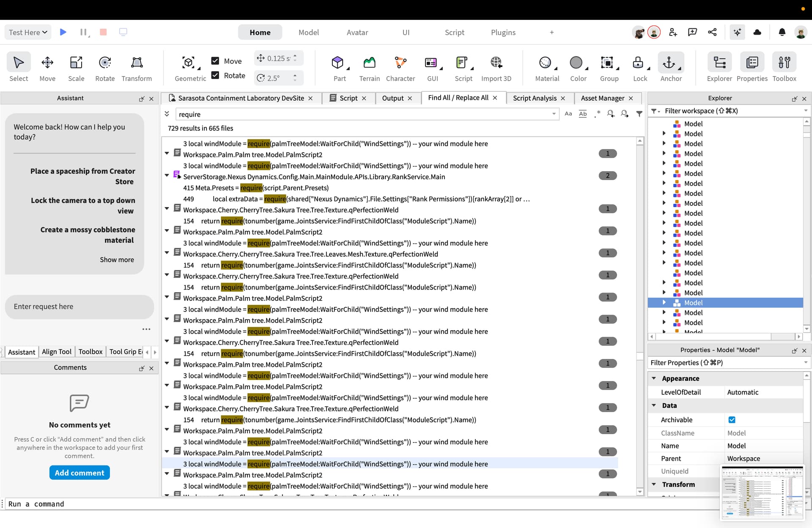This screenshot has width=812, height=528.
Task: Pick the Rotate tool
Action: 105,68
